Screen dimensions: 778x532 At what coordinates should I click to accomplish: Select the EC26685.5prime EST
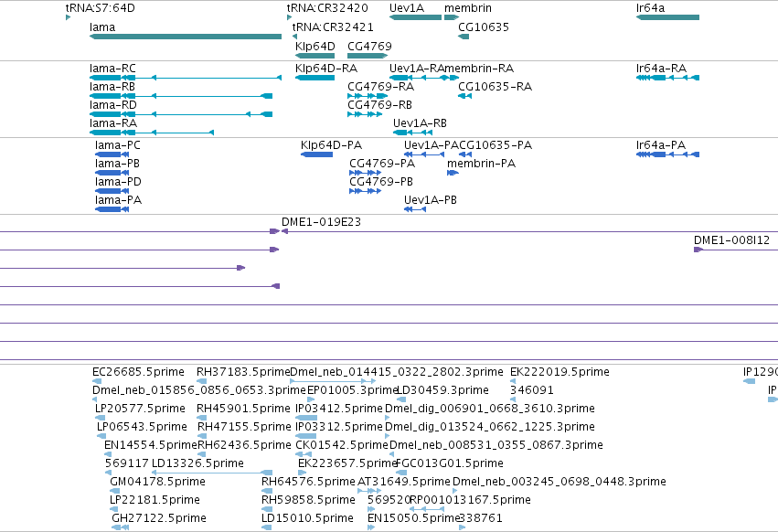click(x=138, y=372)
